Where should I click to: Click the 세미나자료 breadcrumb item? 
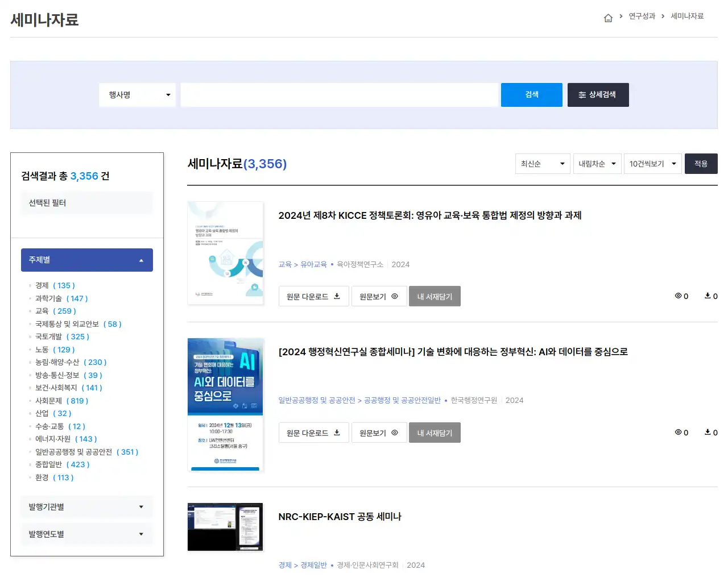coord(686,17)
